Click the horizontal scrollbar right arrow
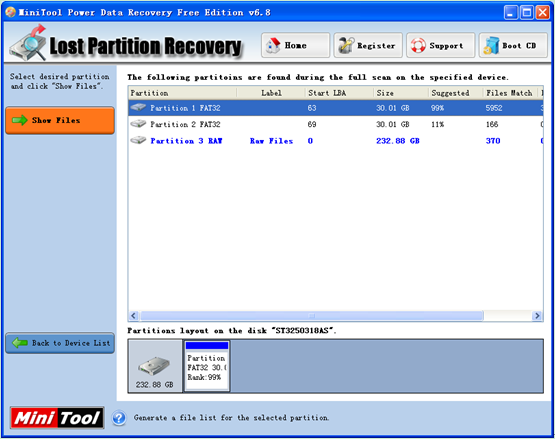The width and height of the screenshot is (555, 439). [x=537, y=315]
